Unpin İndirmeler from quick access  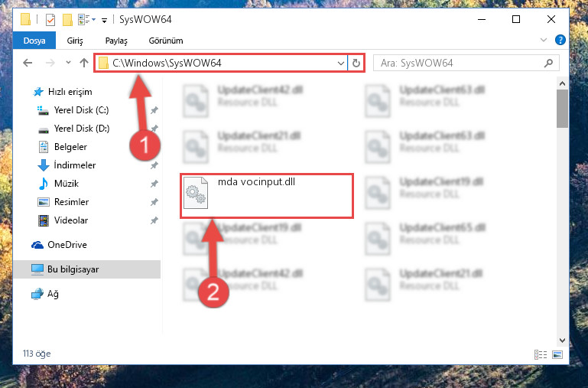pos(154,165)
